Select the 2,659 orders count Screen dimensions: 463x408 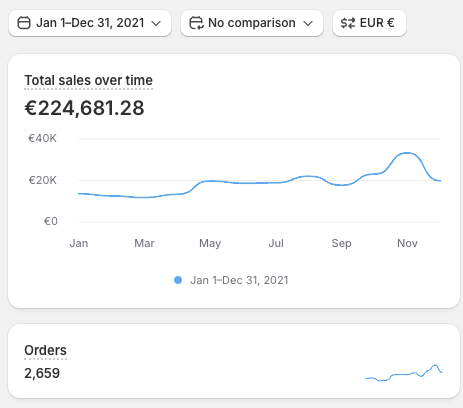pos(42,373)
